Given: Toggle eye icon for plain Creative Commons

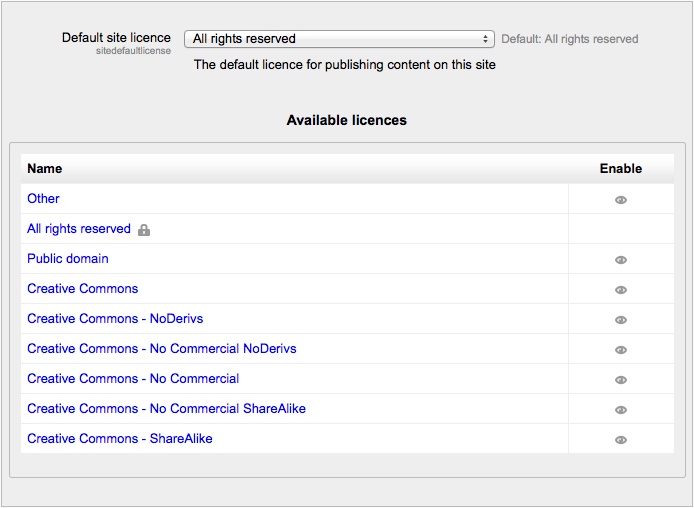Looking at the screenshot, I should tap(621, 290).
